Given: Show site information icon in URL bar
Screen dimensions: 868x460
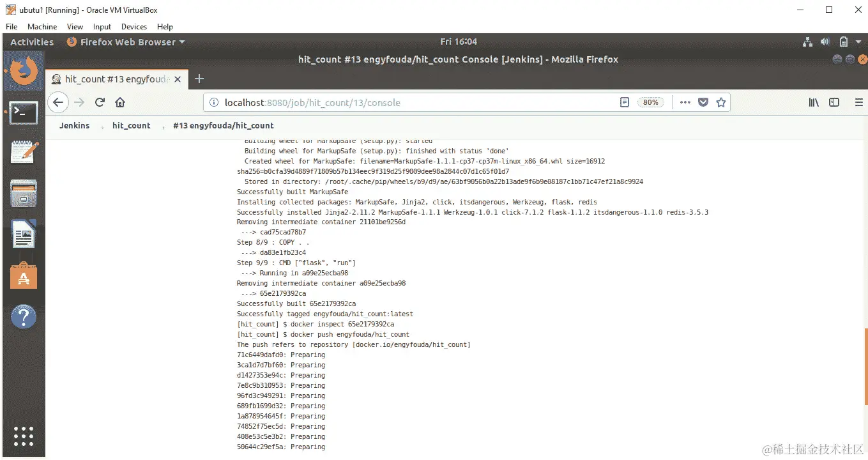Looking at the screenshot, I should coord(214,102).
